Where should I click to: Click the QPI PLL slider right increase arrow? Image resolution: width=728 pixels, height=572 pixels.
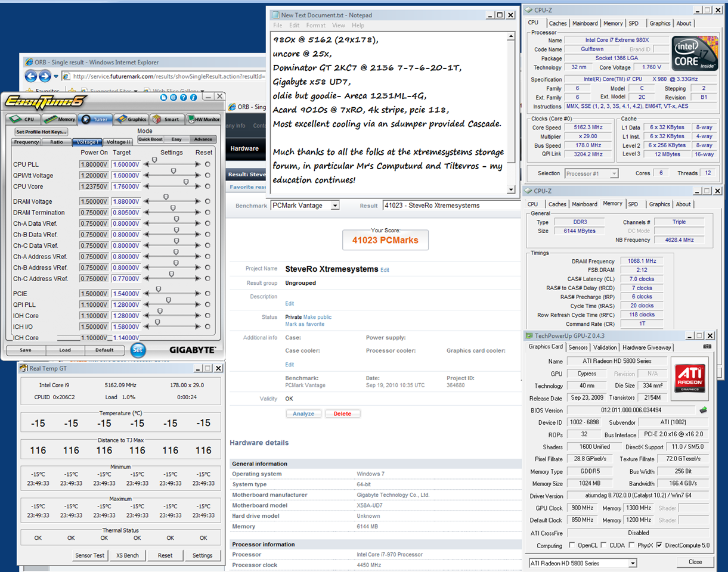tap(199, 304)
